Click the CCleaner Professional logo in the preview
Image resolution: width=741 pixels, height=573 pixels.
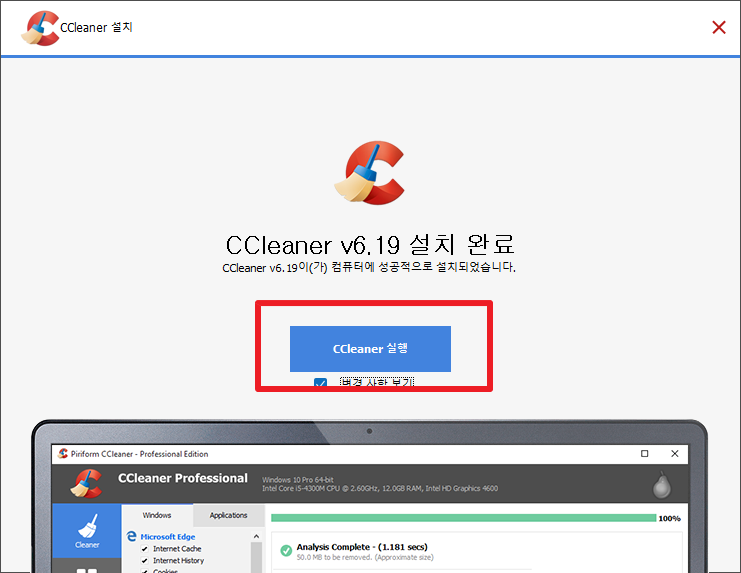pyautogui.click(x=86, y=483)
